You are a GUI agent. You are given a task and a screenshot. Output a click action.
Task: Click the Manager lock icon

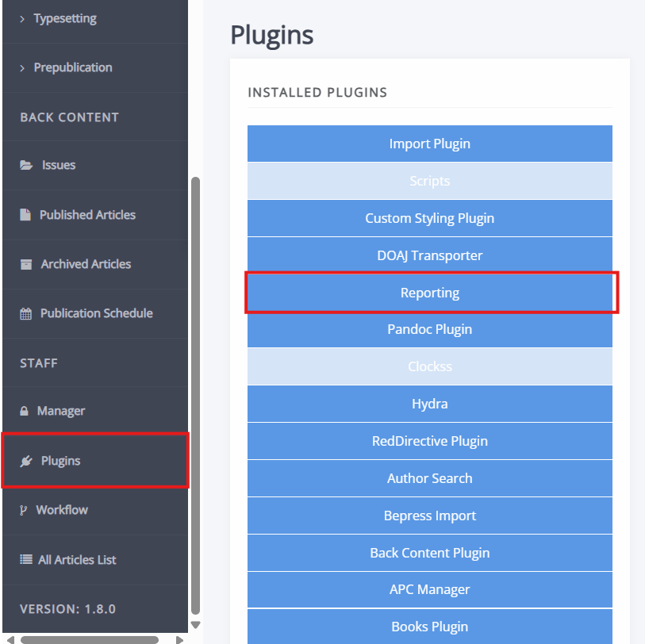tap(25, 411)
